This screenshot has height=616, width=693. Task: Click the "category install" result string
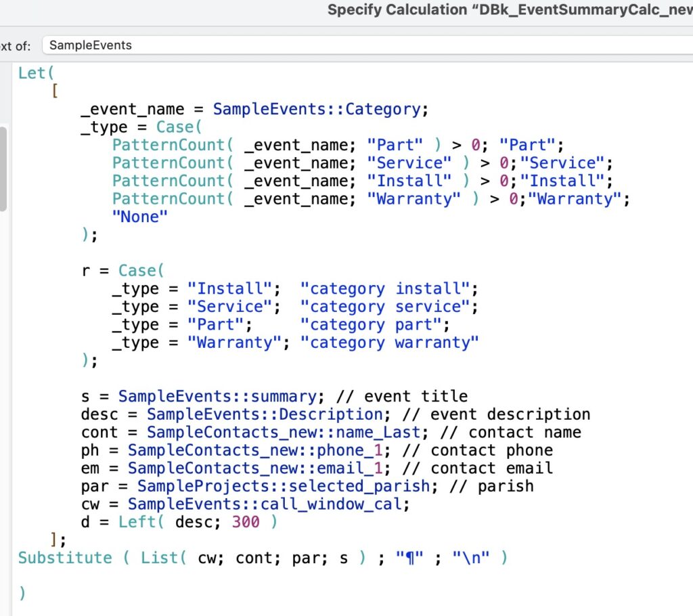click(x=389, y=289)
